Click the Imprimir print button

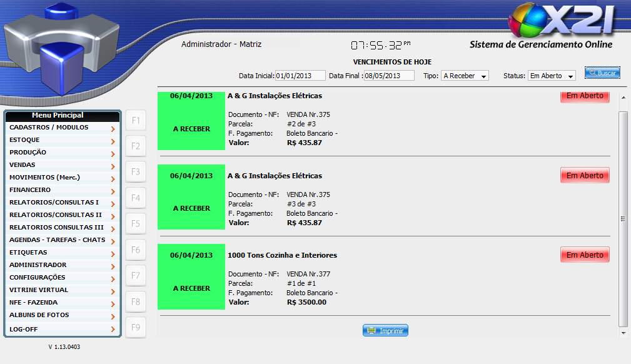coord(385,331)
